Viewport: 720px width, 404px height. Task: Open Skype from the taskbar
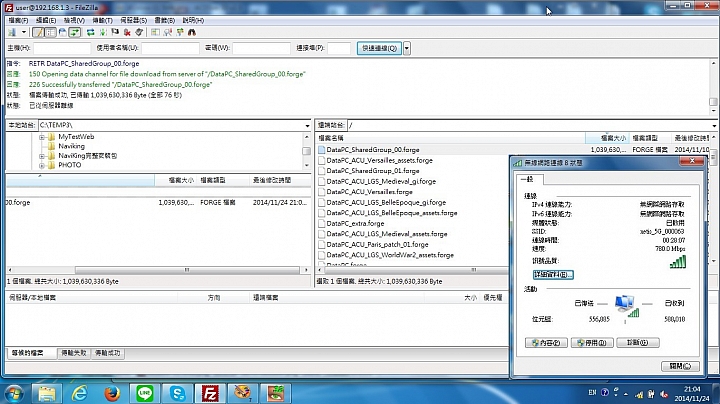click(177, 393)
